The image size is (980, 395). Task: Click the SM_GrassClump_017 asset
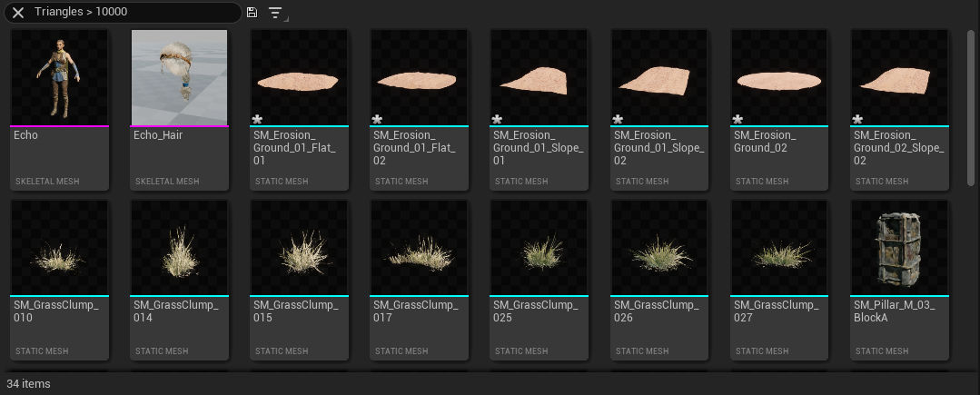[419, 280]
